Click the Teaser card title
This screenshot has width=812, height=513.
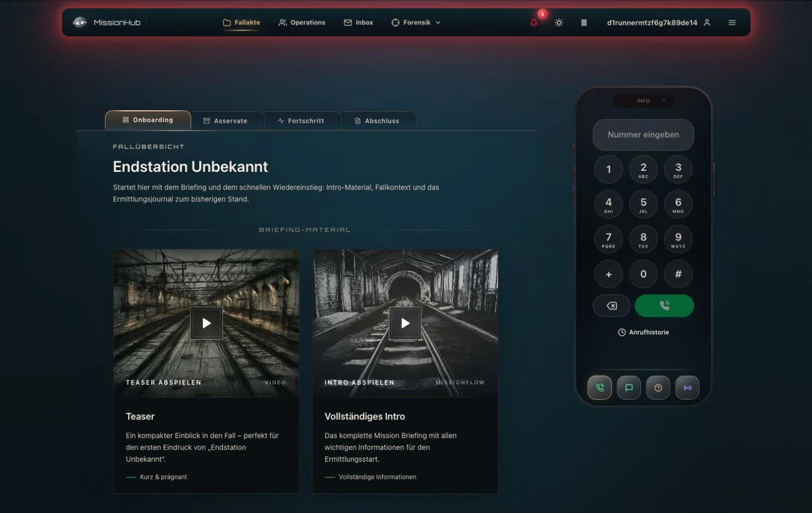[x=140, y=416]
